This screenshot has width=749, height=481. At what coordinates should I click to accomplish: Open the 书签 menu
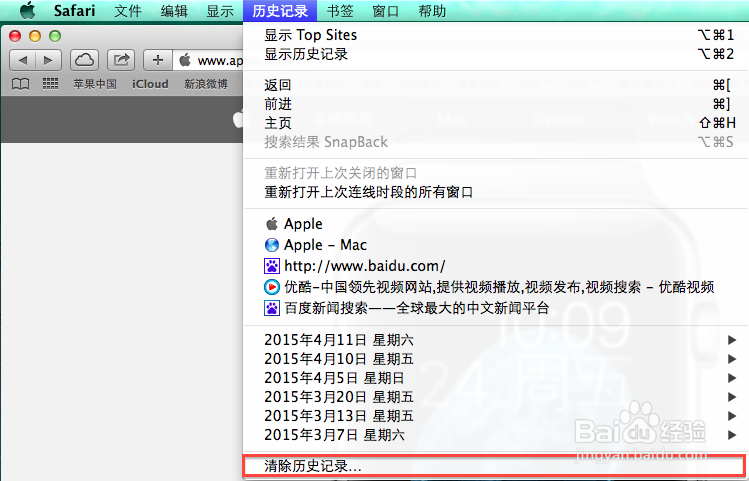[340, 11]
